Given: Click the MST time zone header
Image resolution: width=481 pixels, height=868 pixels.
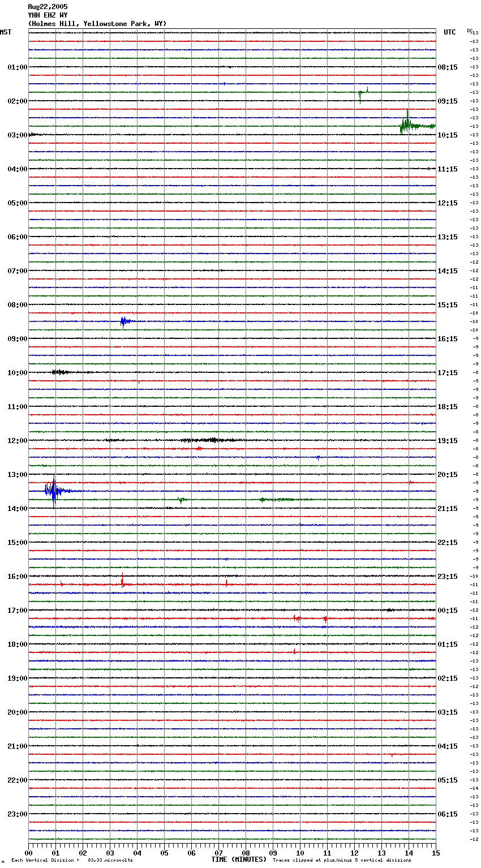Looking at the screenshot, I should click(6, 32).
